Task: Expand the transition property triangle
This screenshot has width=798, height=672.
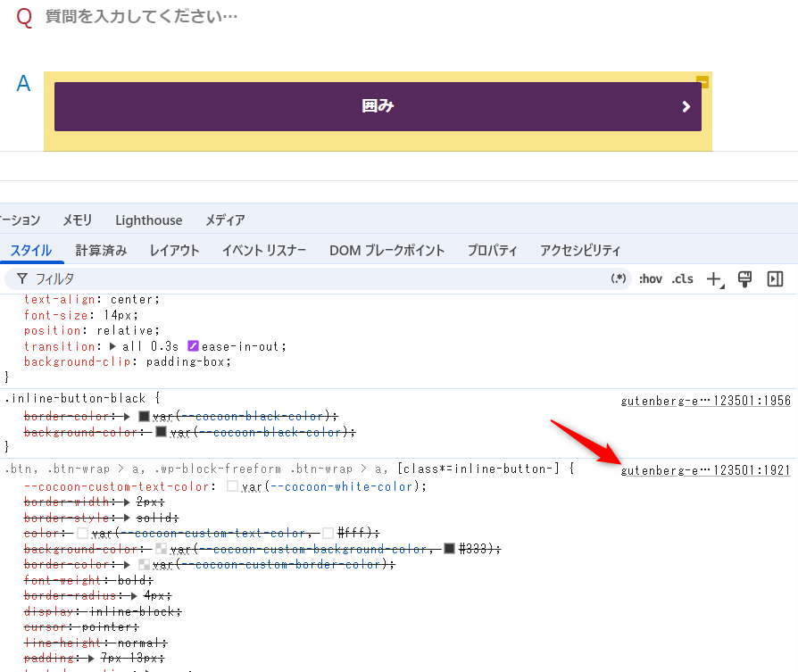Action: point(112,346)
